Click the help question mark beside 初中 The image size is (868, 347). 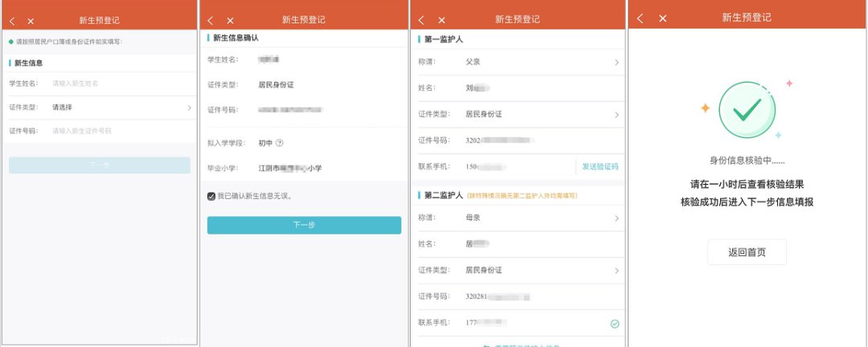280,143
